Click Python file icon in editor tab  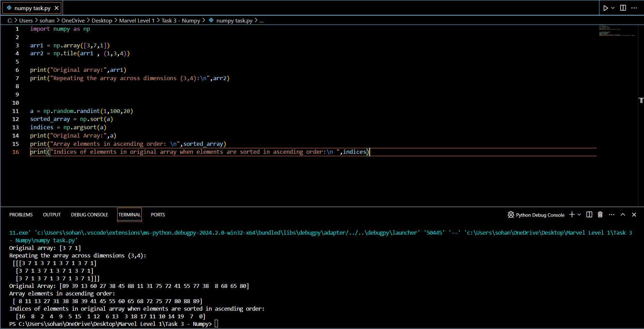click(9, 8)
